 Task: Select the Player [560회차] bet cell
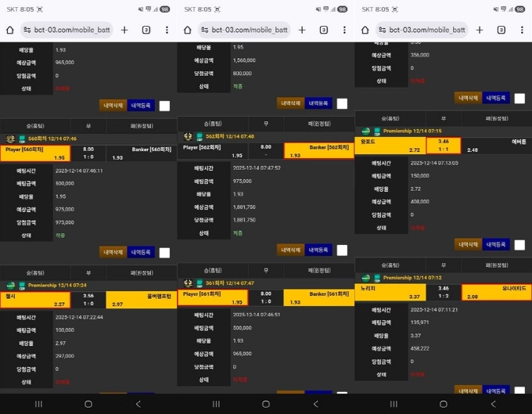(x=35, y=153)
